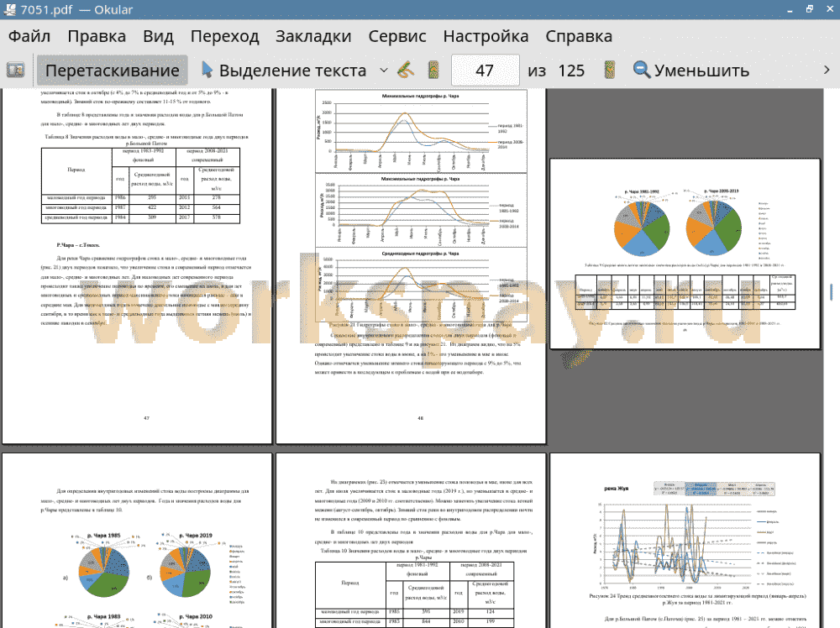Open the Вид menu
840x628 pixels.
(x=158, y=36)
